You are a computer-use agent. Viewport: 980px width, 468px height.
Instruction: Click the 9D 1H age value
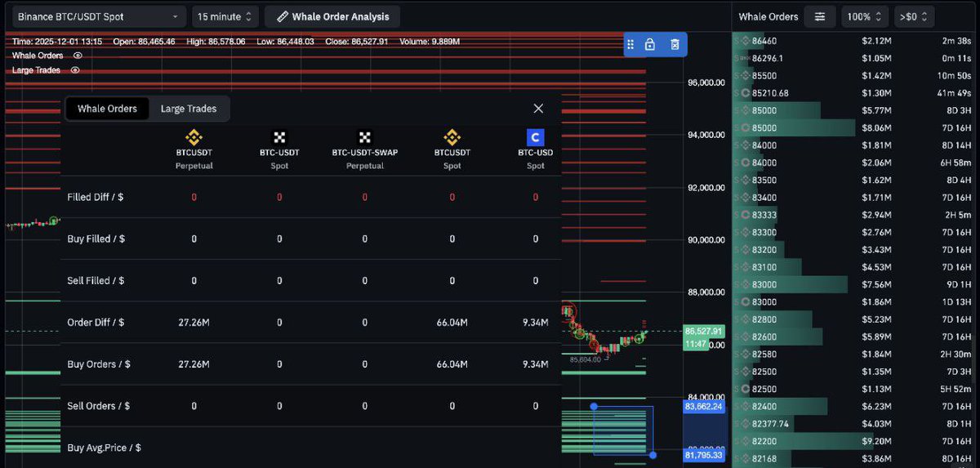point(959,285)
